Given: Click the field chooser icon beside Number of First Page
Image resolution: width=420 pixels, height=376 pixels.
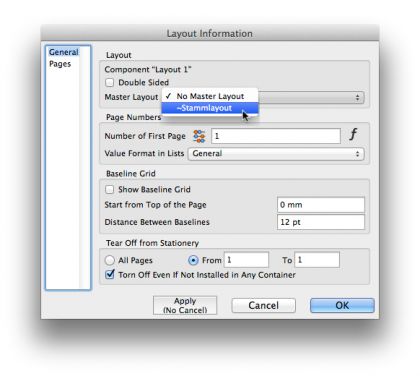Looking at the screenshot, I should 199,136.
